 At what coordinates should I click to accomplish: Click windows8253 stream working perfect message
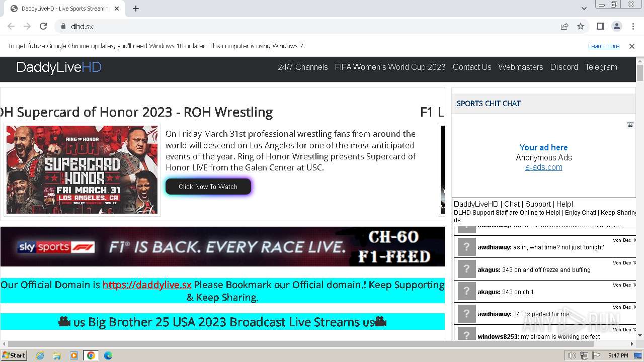tap(538, 337)
